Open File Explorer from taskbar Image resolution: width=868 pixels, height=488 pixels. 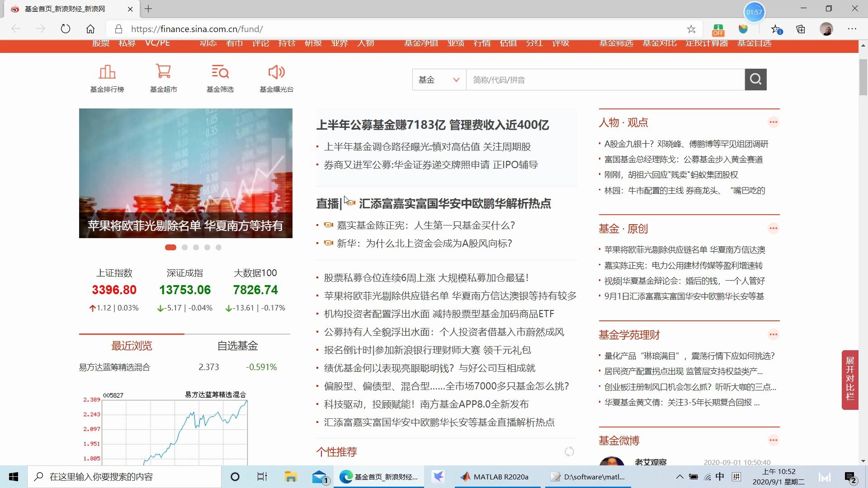coord(290,477)
